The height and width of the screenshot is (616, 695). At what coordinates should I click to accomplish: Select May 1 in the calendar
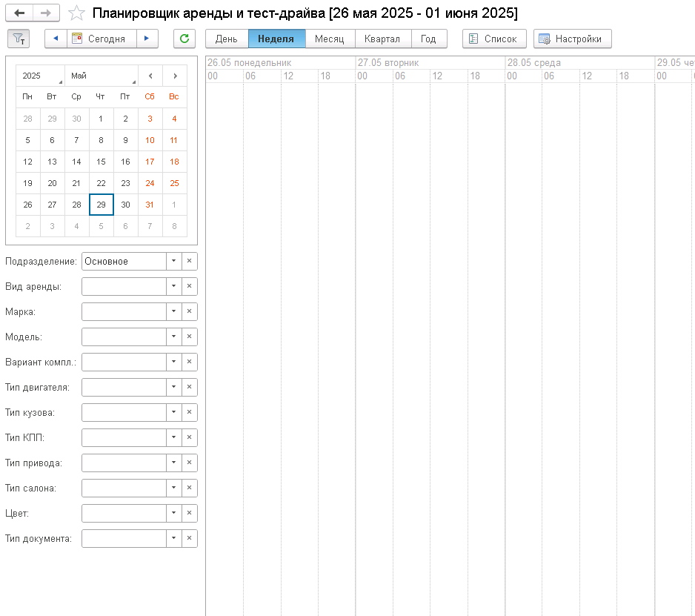[x=101, y=119]
